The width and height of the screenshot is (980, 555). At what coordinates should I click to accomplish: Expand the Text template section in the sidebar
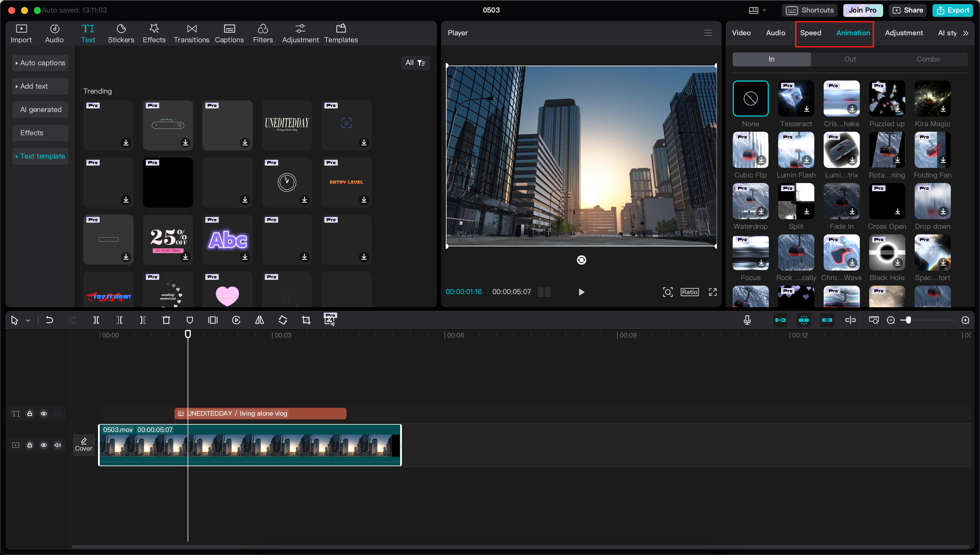pyautogui.click(x=40, y=156)
